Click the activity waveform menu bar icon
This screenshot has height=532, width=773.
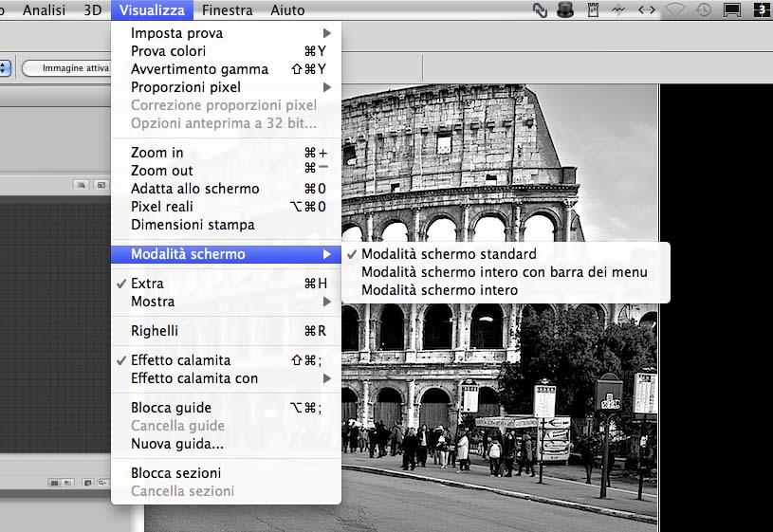(x=618, y=9)
